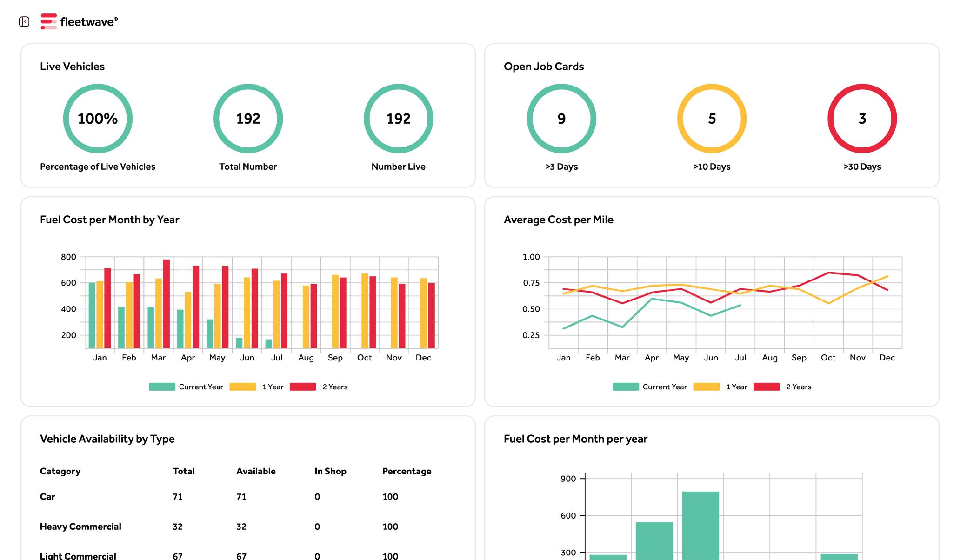Collapse the sidebar with the panel toggle icon

pos(24,21)
